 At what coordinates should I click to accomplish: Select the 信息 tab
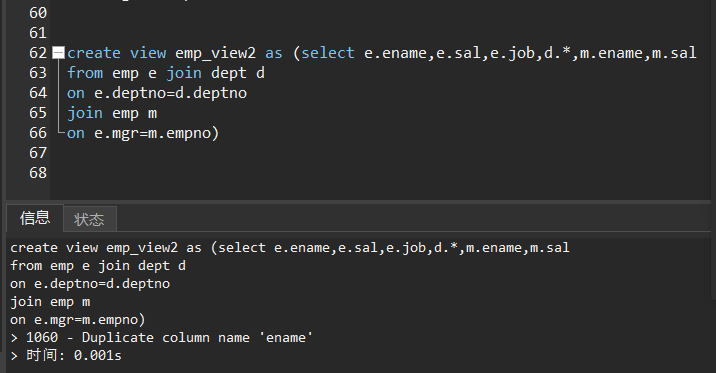tap(35, 218)
